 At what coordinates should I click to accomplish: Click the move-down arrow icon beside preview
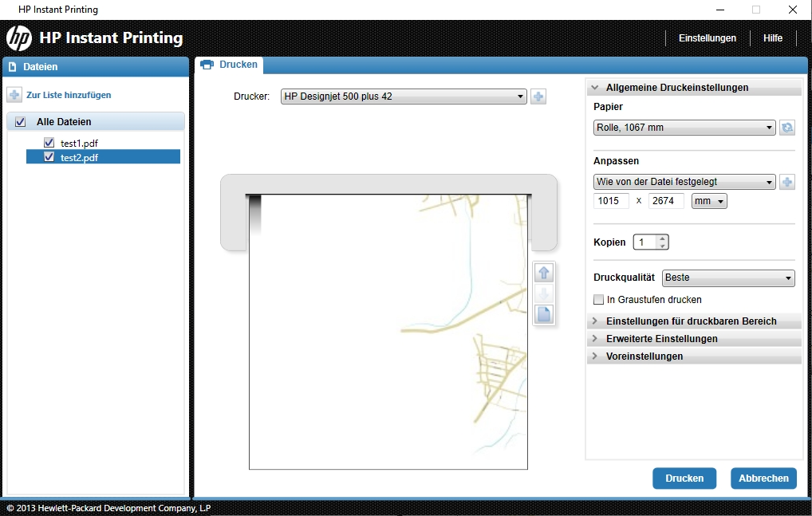pos(544,293)
